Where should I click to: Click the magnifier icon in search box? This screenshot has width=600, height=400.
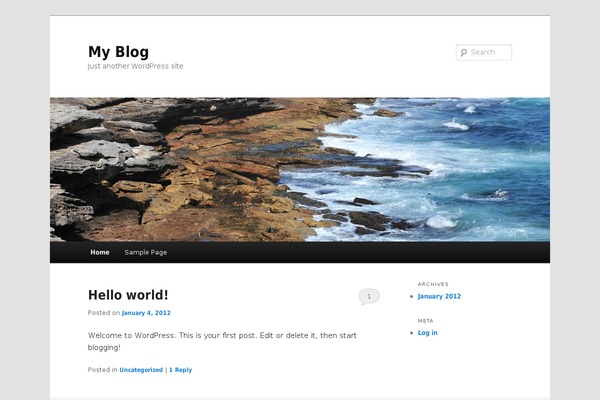464,52
